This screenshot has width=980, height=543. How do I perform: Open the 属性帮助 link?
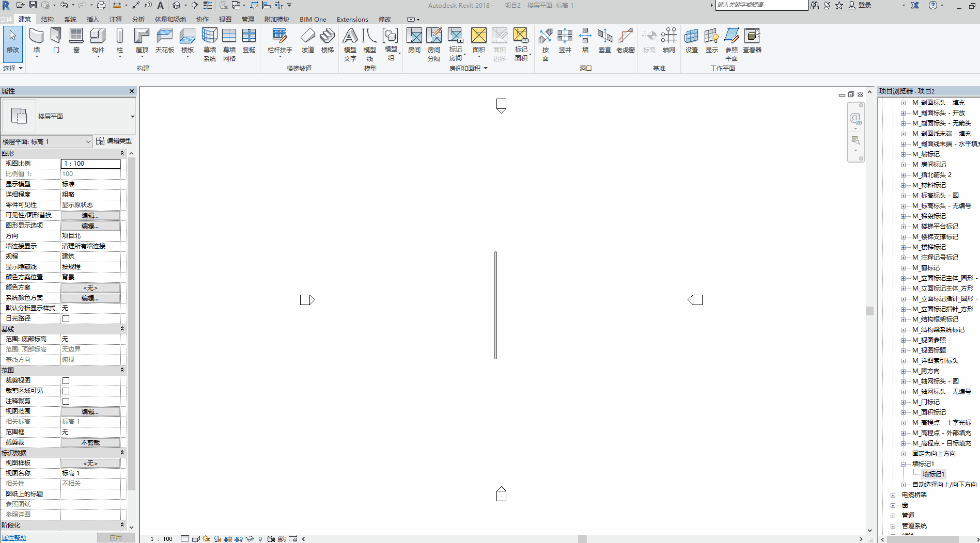point(14,538)
